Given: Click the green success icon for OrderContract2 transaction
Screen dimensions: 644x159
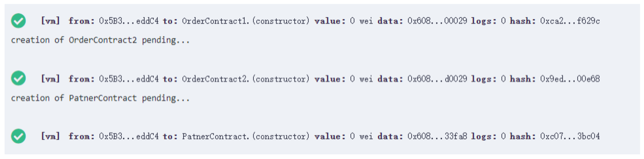Looking at the screenshot, I should [18, 78].
